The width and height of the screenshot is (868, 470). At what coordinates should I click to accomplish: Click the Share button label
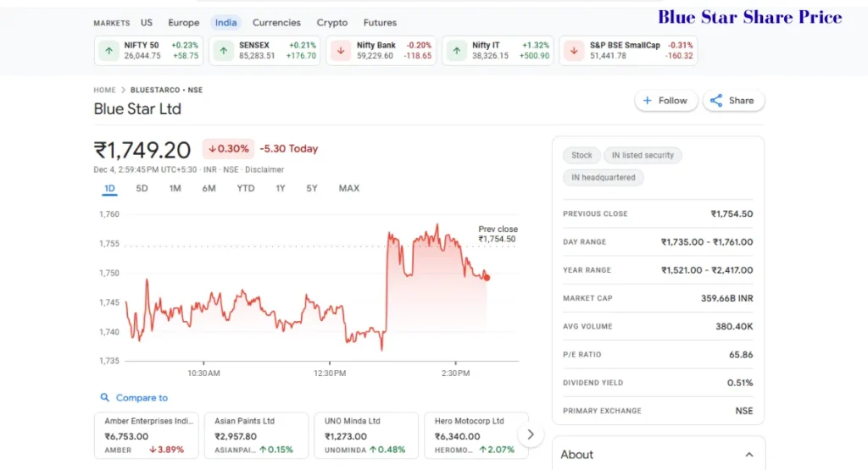[x=741, y=101]
